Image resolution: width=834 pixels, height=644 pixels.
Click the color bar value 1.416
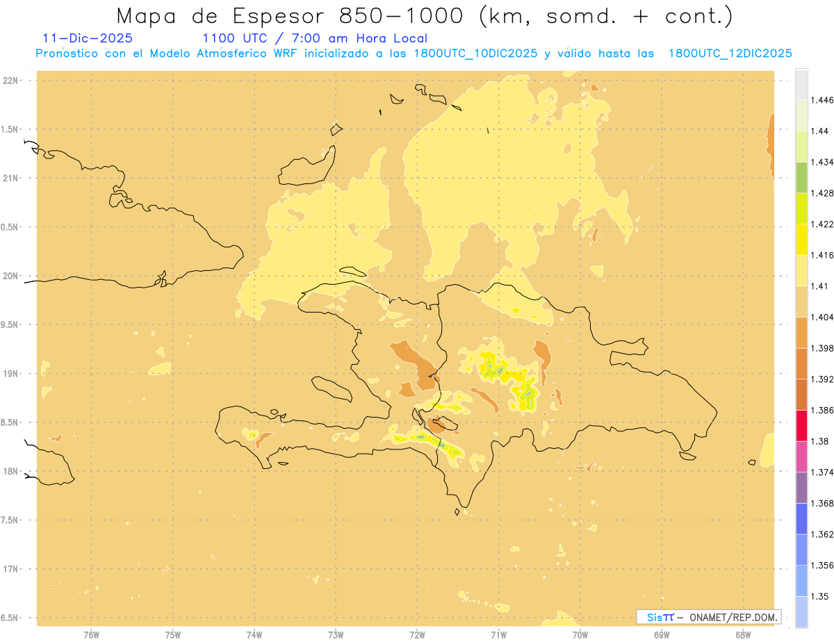point(824,255)
